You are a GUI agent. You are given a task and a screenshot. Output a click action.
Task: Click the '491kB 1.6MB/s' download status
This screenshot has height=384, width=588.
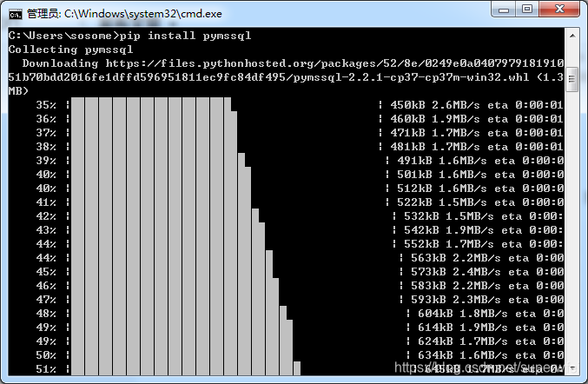pos(442,161)
